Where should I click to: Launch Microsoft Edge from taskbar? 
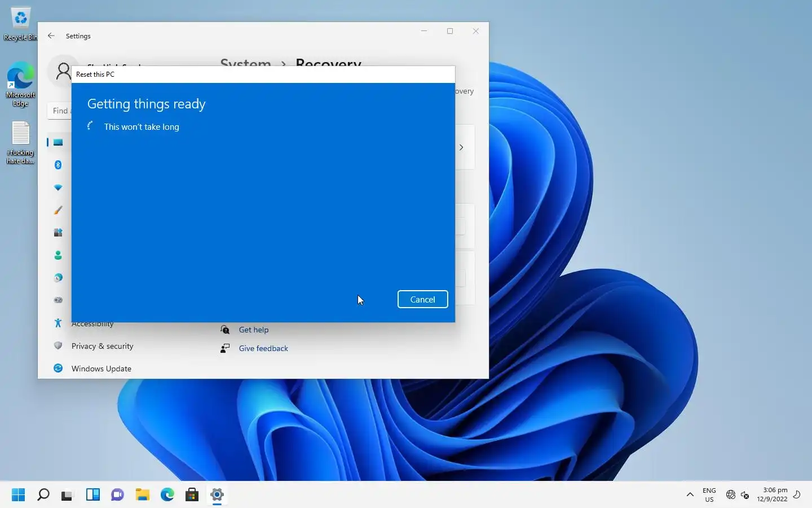(x=167, y=495)
